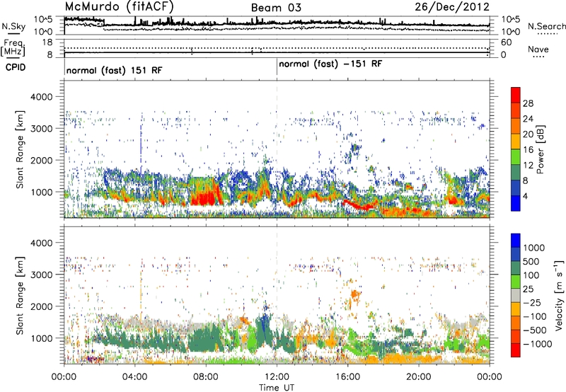Viewport: 566px width, 392px height.
Task: Click the 20:00 time axis tick label
Action: click(419, 377)
